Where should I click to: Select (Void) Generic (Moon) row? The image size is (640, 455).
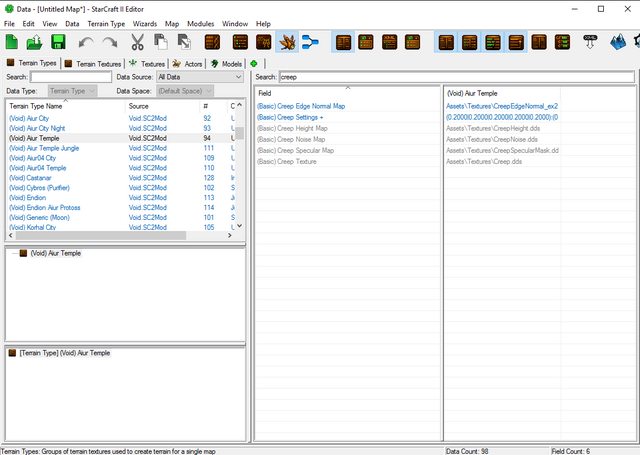(x=121, y=218)
